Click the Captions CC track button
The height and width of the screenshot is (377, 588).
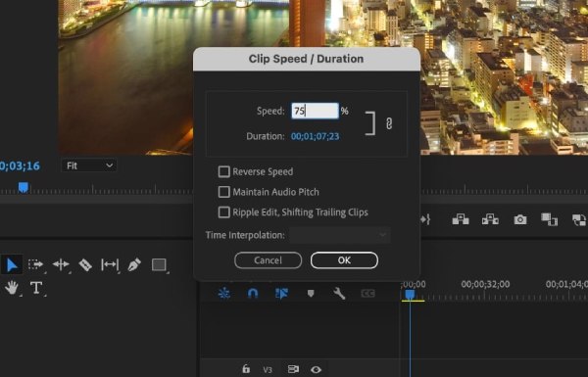[367, 293]
